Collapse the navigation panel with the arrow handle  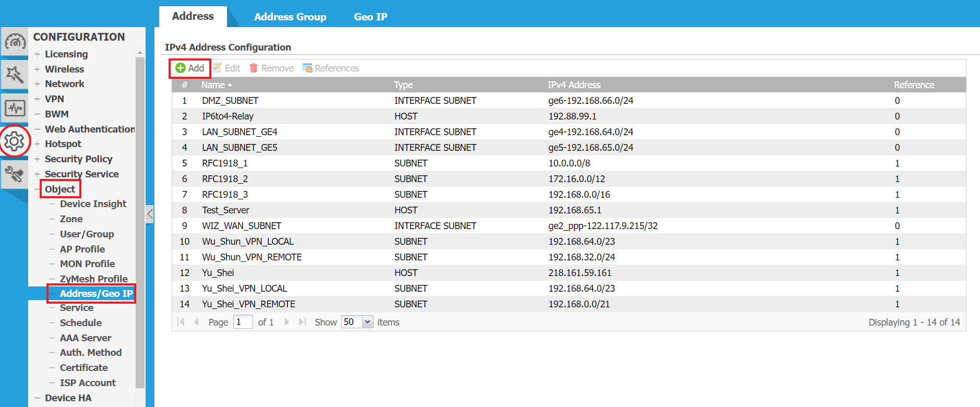click(150, 213)
